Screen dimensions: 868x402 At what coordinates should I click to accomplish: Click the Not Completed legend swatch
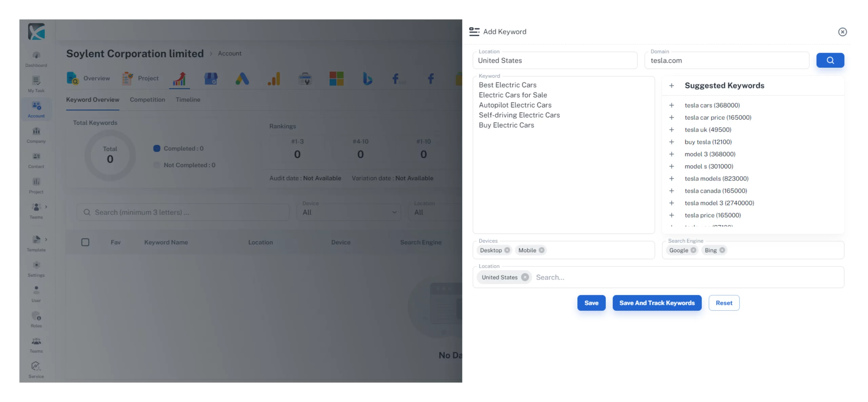click(x=157, y=165)
